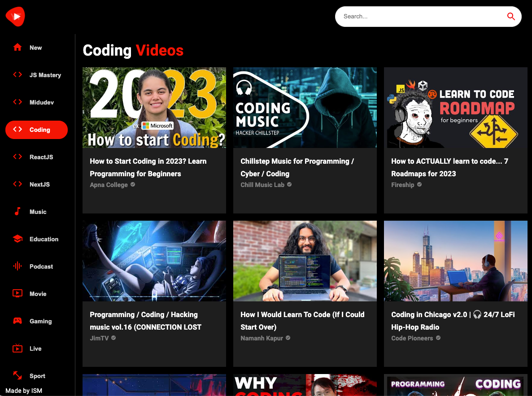This screenshot has height=396, width=532.
Task: Open the Education category label
Action: [x=44, y=239]
